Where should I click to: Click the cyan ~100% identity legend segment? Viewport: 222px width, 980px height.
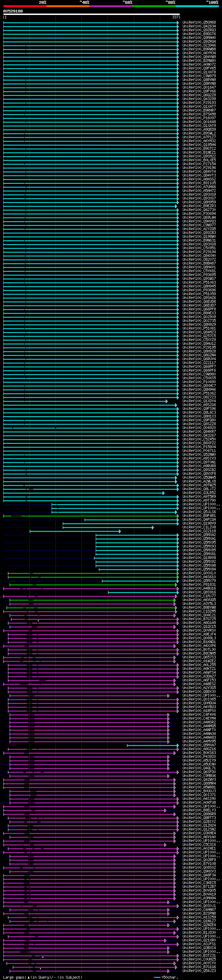(197, 6)
